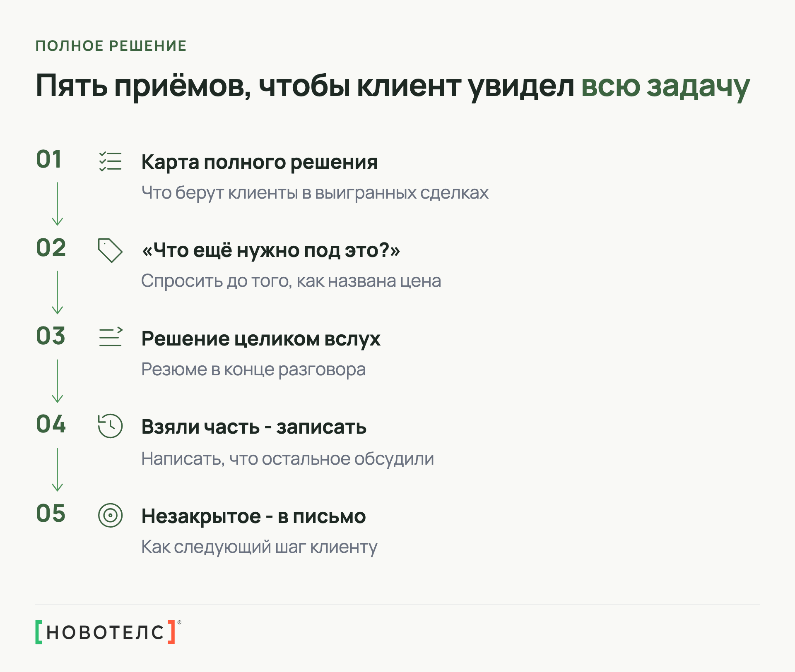The width and height of the screenshot is (795, 672).
Task: Click the checklist icon beside 'Карта полного решения'
Action: point(110,161)
